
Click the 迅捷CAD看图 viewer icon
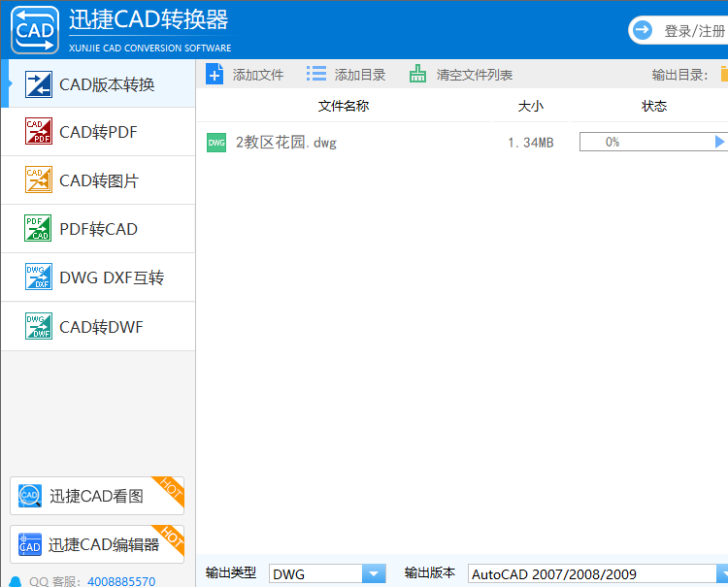coord(30,496)
